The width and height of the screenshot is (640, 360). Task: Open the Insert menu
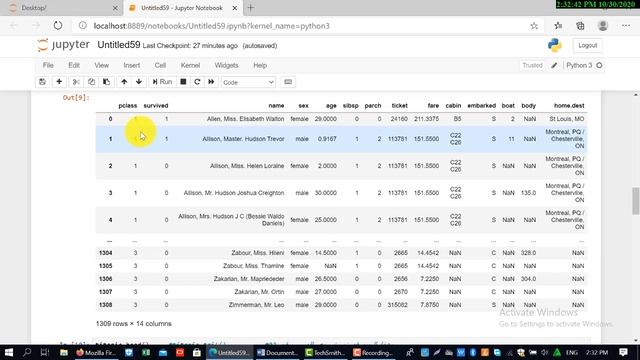(132, 65)
